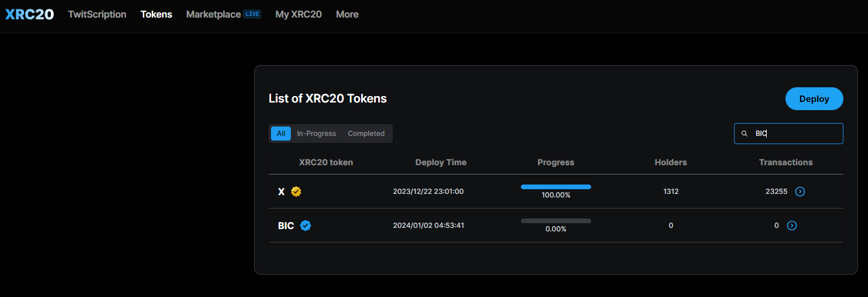This screenshot has width=868, height=297.
Task: Open the Marketplace page
Action: (x=213, y=15)
